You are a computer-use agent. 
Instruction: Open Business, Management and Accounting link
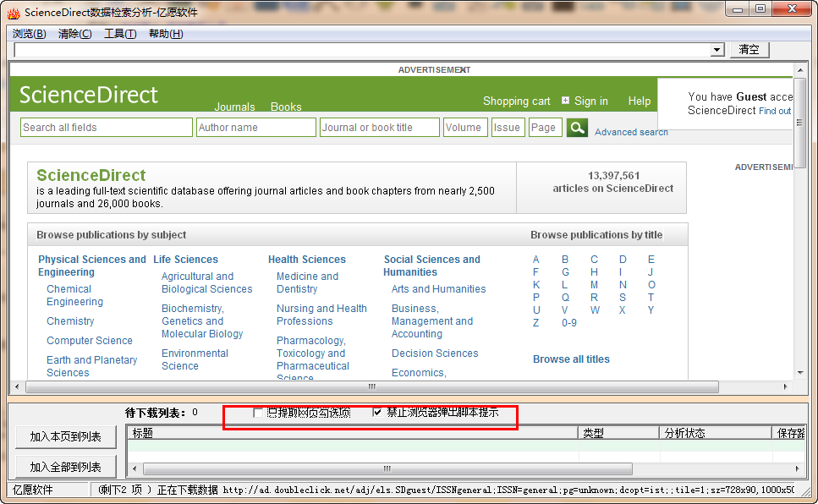coord(432,320)
